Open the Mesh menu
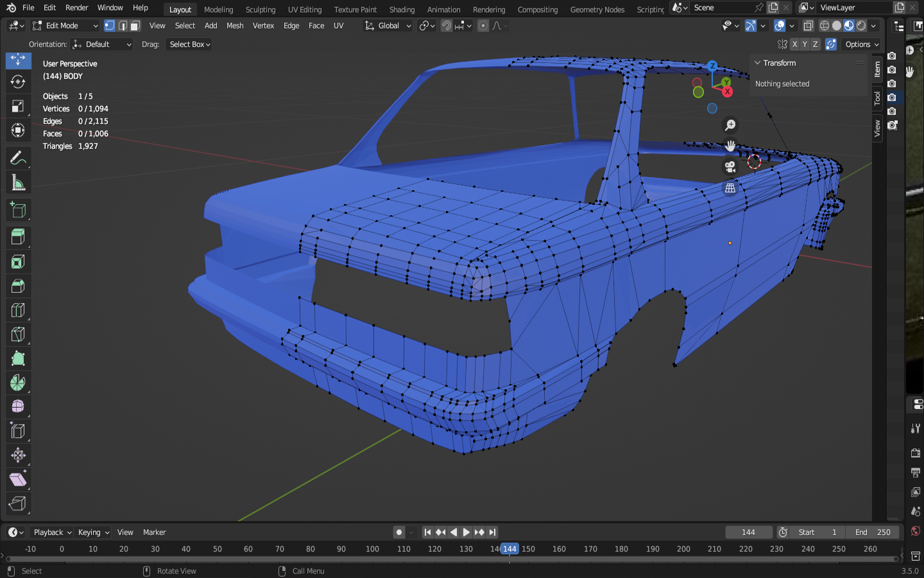Viewport: 924px width, 578px height. [235, 26]
